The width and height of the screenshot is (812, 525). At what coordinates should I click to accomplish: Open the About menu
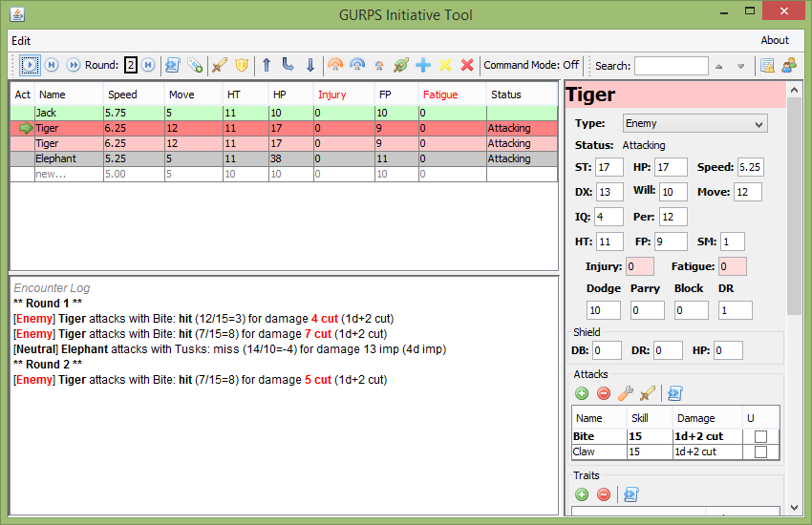[775, 40]
